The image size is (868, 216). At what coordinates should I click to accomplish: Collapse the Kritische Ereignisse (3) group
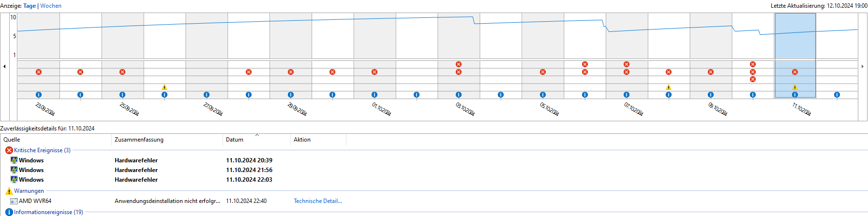pyautogui.click(x=42, y=150)
